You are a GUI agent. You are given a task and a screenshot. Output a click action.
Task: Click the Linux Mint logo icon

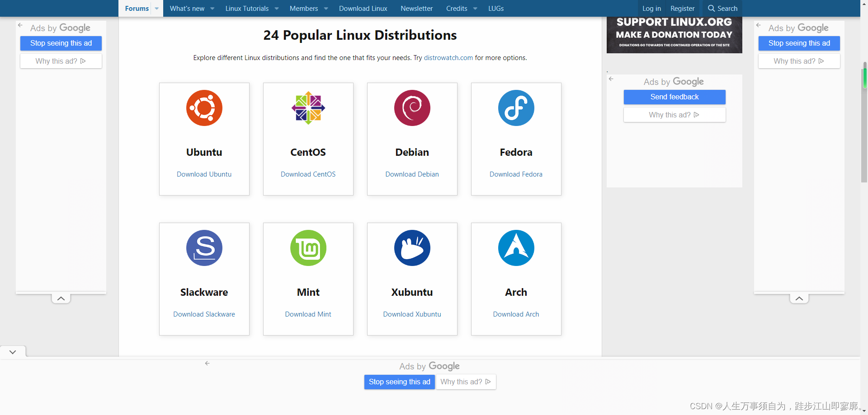click(308, 248)
